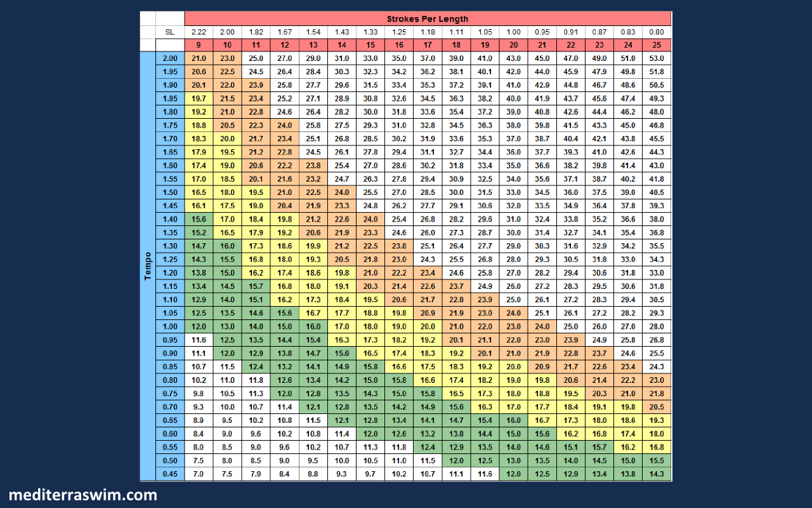Click cell "36.0" at tempo 1.65, 20 strokes

coord(514,152)
